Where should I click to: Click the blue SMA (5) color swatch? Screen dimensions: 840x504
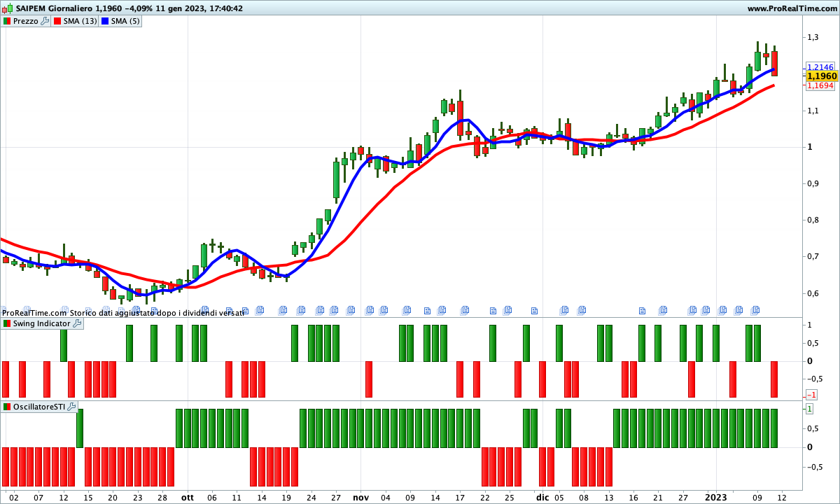106,21
